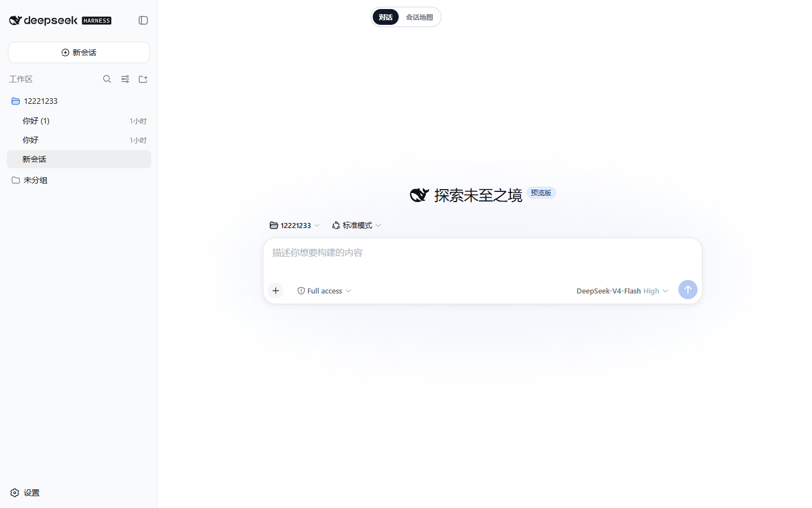Image resolution: width=812 pixels, height=508 pixels.
Task: Expand the 未分组 folder
Action: [79, 180]
